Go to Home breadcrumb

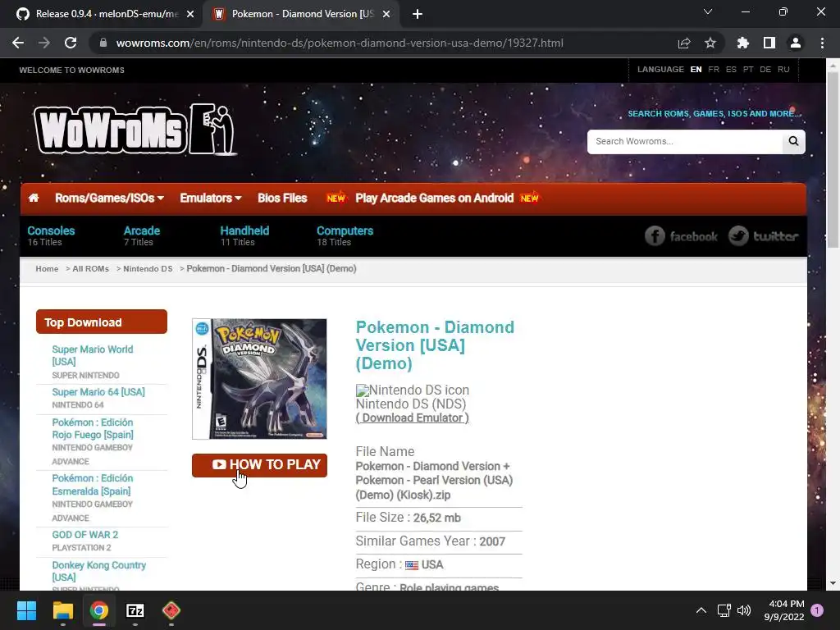point(47,269)
